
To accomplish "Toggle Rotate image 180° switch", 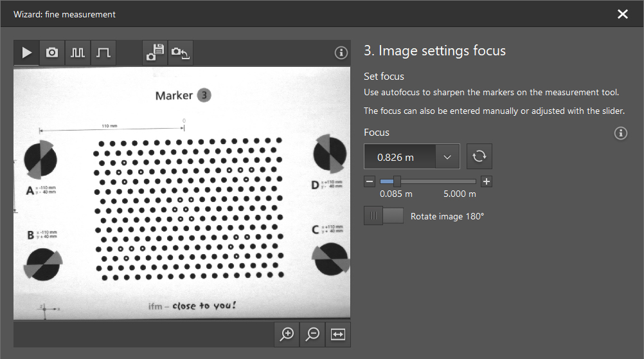I will pos(384,216).
